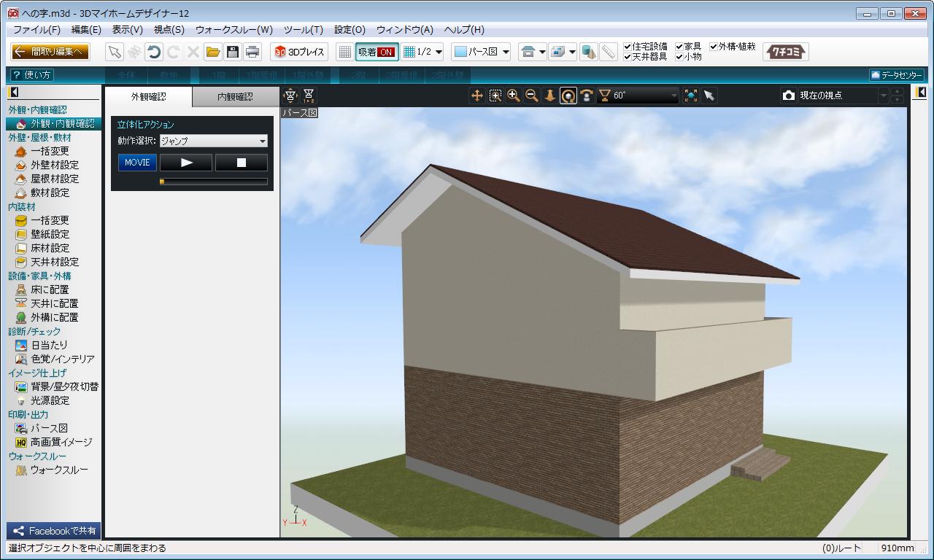Click the printer icon
This screenshot has height=560, width=934.
coord(252,52)
